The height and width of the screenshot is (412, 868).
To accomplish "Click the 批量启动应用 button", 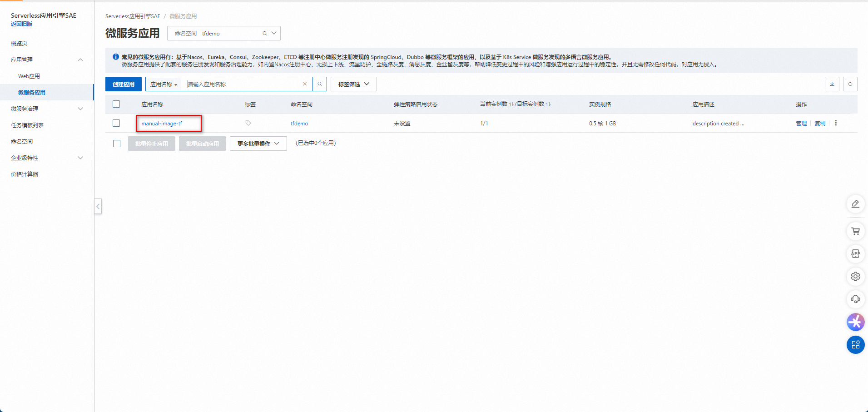I will 203,144.
